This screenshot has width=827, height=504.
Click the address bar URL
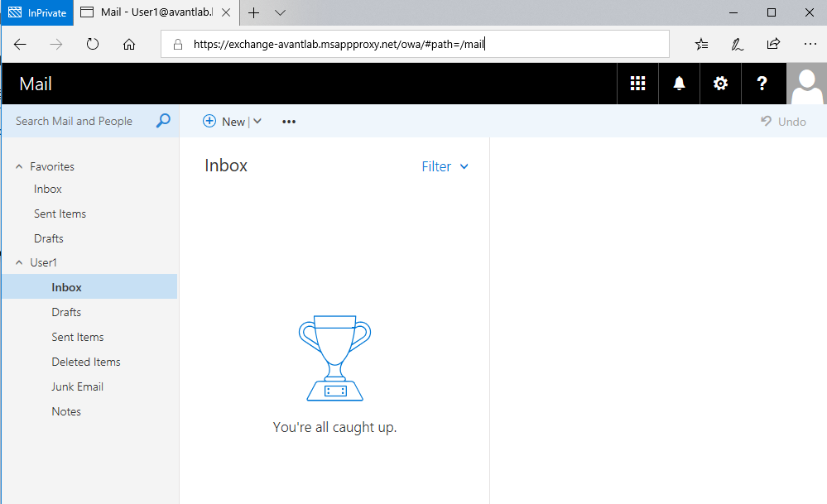tap(339, 45)
